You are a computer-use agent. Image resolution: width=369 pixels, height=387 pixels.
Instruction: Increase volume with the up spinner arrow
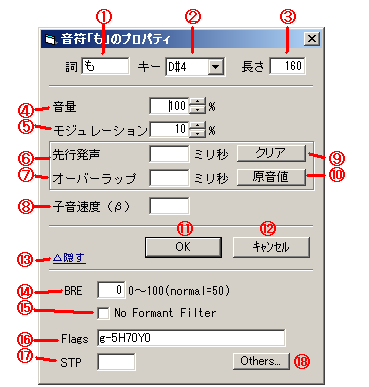click(x=198, y=102)
